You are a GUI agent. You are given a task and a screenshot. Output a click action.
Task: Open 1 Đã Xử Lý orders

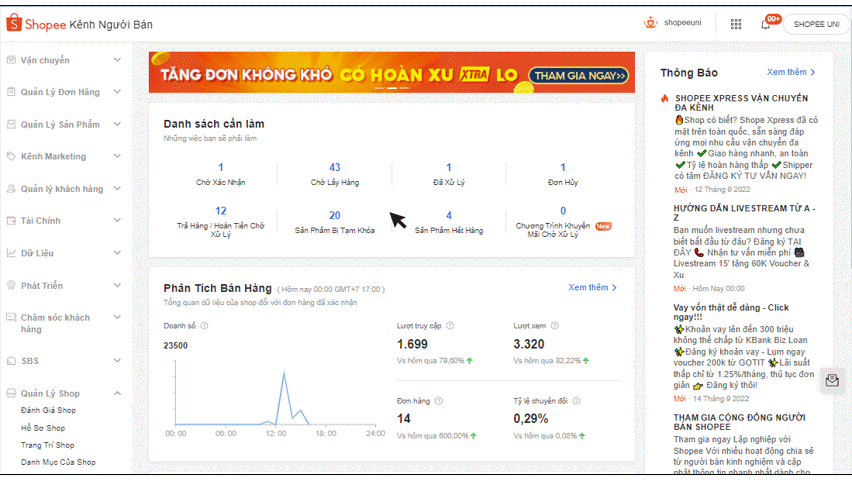pyautogui.click(x=449, y=174)
